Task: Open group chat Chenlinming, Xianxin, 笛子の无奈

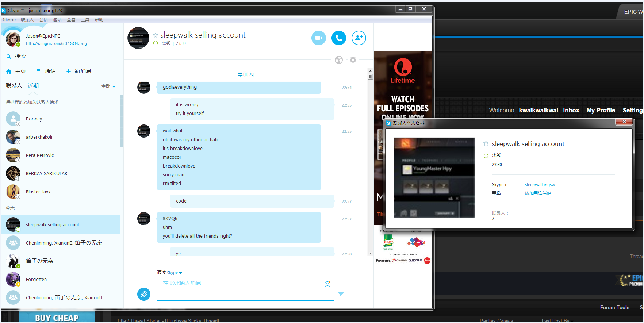Action: pos(61,243)
